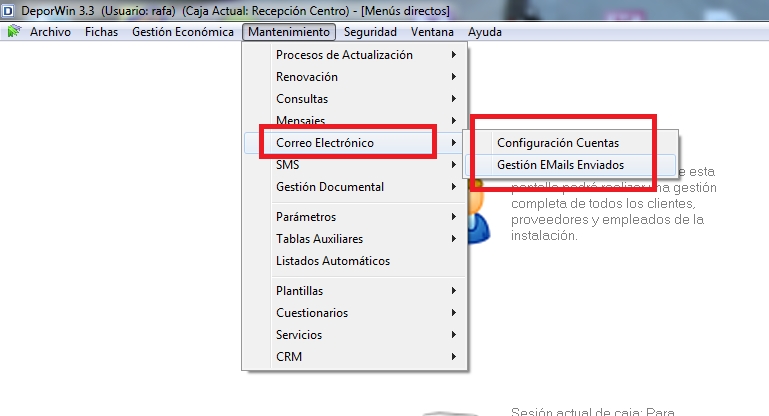Click the green DeporWin logo icon in menu bar
The width and height of the screenshot is (769, 416).
pos(14,31)
